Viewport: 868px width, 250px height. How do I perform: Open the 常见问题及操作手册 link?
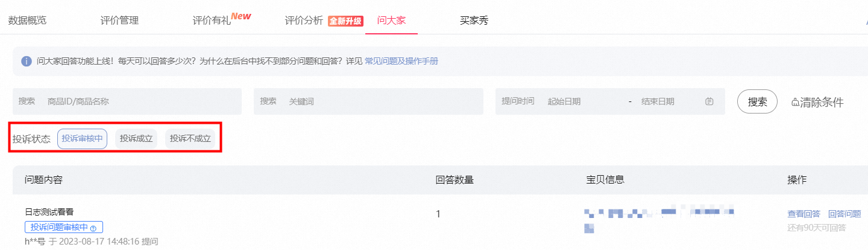[x=401, y=62]
